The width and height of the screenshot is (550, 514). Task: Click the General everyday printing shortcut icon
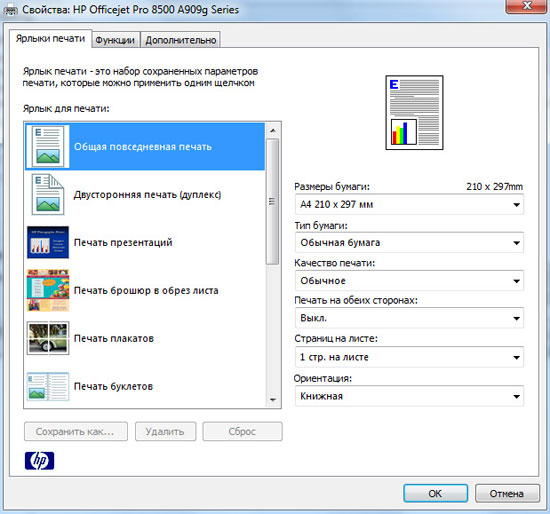click(x=48, y=146)
